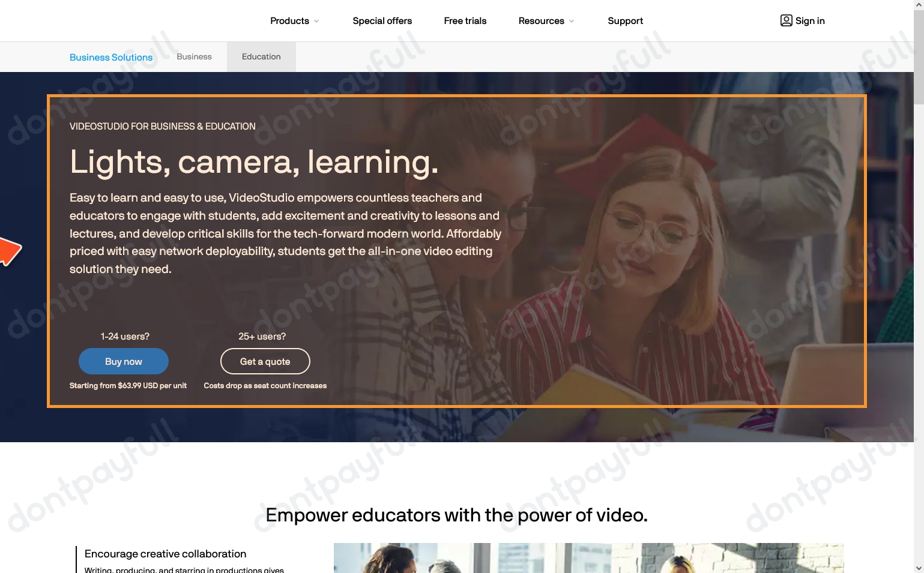Click the Sign in account icon
Image resolution: width=924 pixels, height=573 pixels.
[786, 20]
